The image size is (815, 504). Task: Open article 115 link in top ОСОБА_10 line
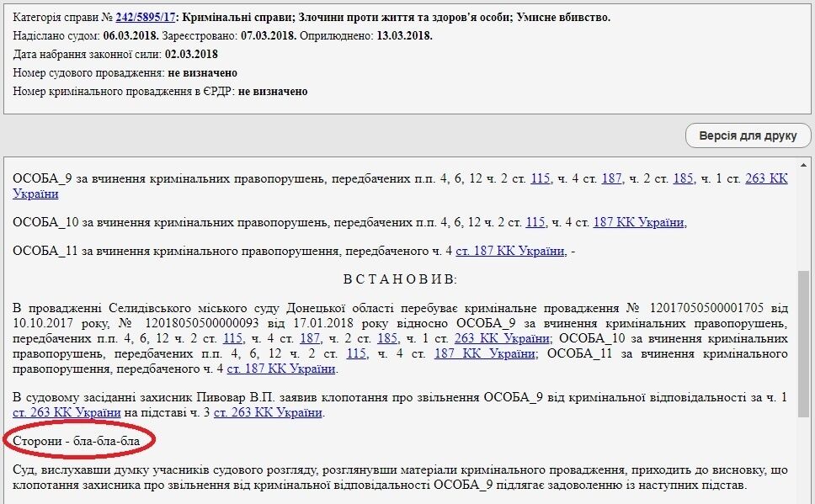click(535, 222)
